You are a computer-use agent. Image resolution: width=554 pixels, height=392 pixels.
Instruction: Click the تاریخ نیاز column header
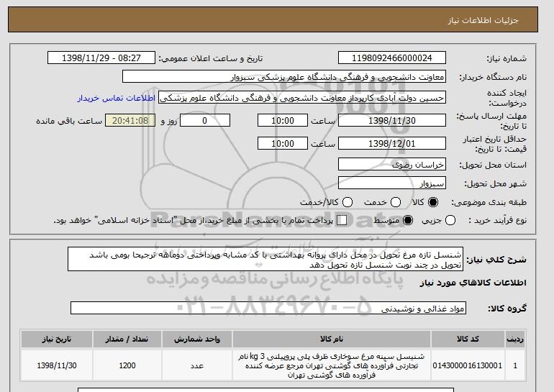pos(57,339)
